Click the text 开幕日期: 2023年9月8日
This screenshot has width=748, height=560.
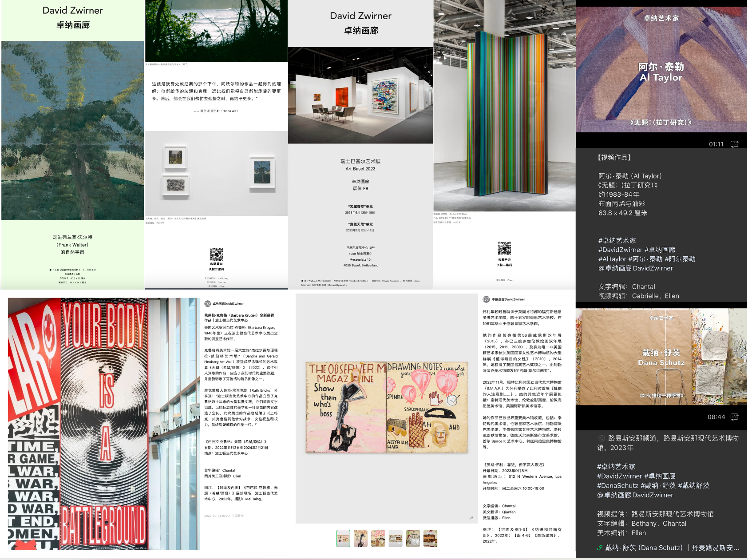pos(505,471)
